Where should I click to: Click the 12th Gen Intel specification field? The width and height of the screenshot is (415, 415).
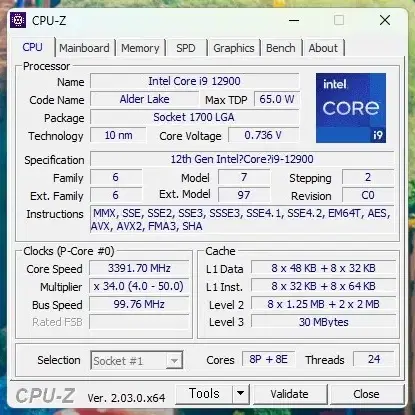point(242,159)
